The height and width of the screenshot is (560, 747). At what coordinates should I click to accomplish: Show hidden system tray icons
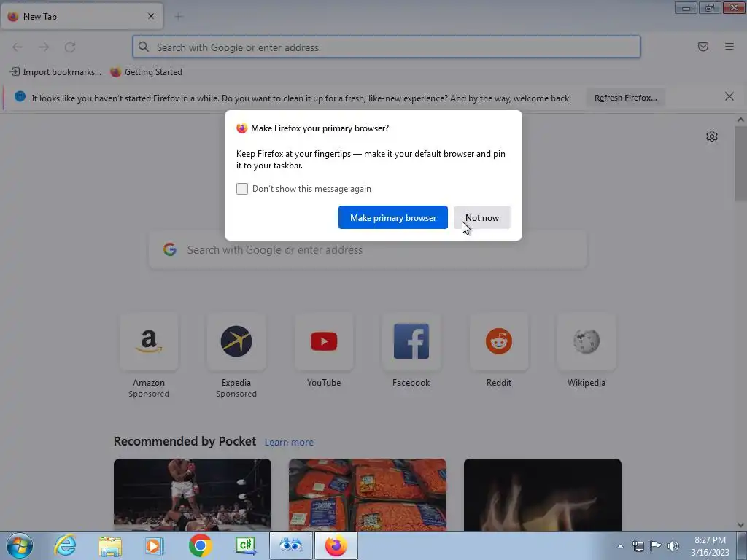pyautogui.click(x=620, y=546)
